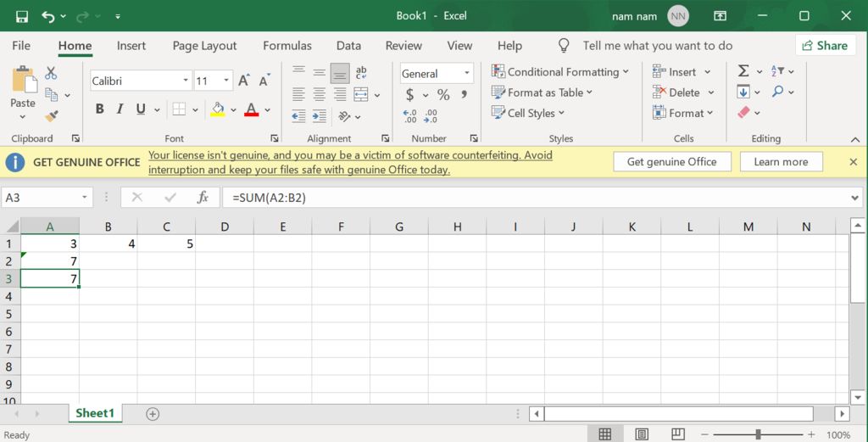Apply Accounting dollar number format
This screenshot has width=868, height=442.
[x=409, y=95]
